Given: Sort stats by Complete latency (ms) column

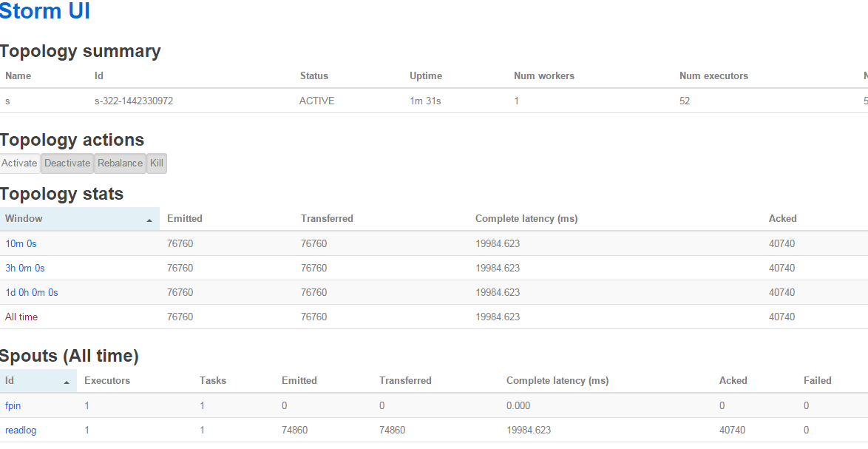Looking at the screenshot, I should tap(526, 219).
